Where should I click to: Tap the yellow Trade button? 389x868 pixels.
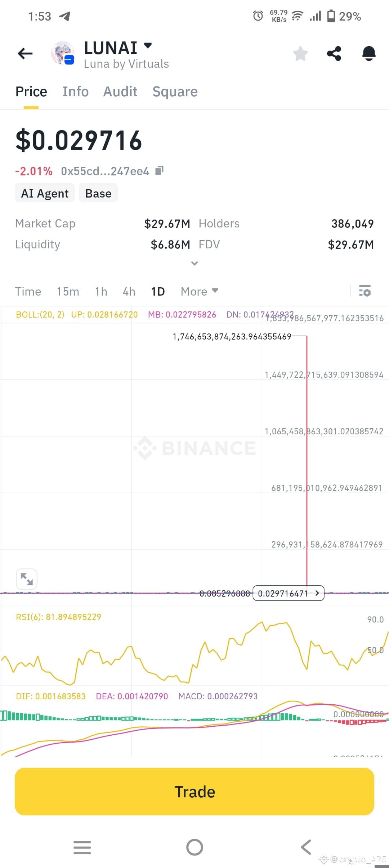[194, 792]
